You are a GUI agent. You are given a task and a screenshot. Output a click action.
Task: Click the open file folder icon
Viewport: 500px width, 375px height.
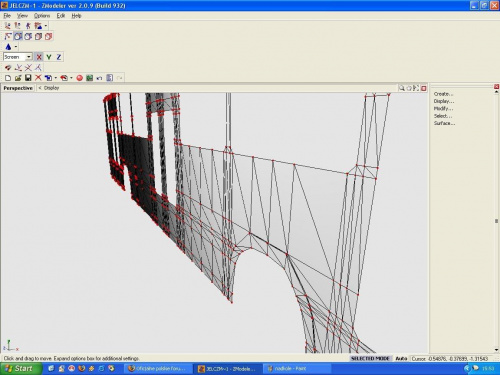(18, 78)
